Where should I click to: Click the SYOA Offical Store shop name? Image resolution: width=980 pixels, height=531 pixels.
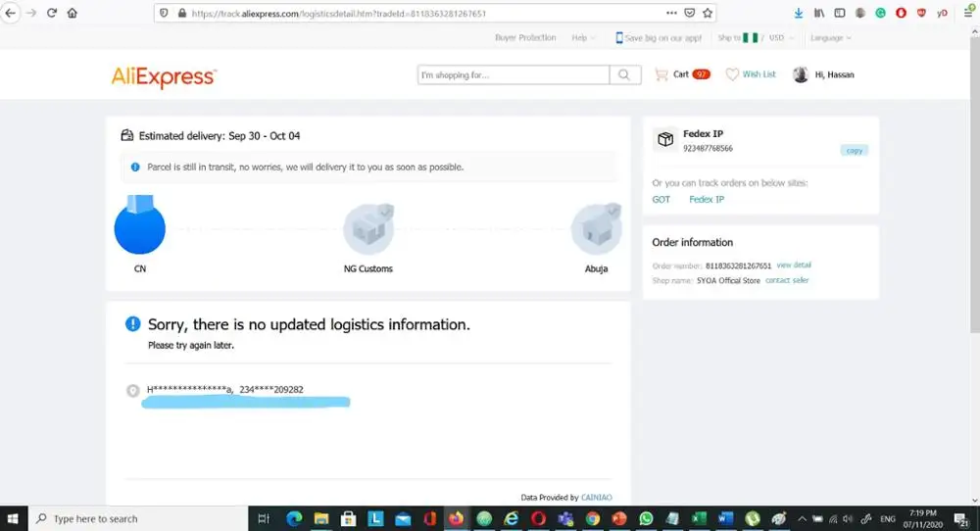(728, 280)
